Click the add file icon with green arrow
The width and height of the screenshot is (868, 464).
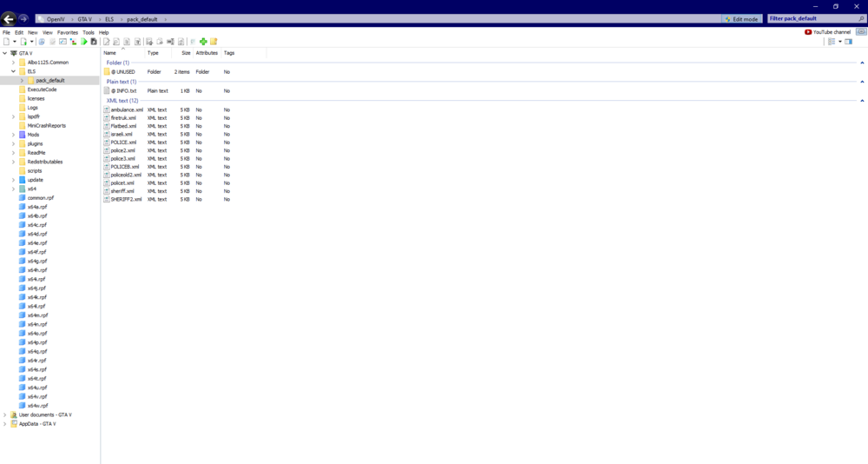click(x=23, y=42)
